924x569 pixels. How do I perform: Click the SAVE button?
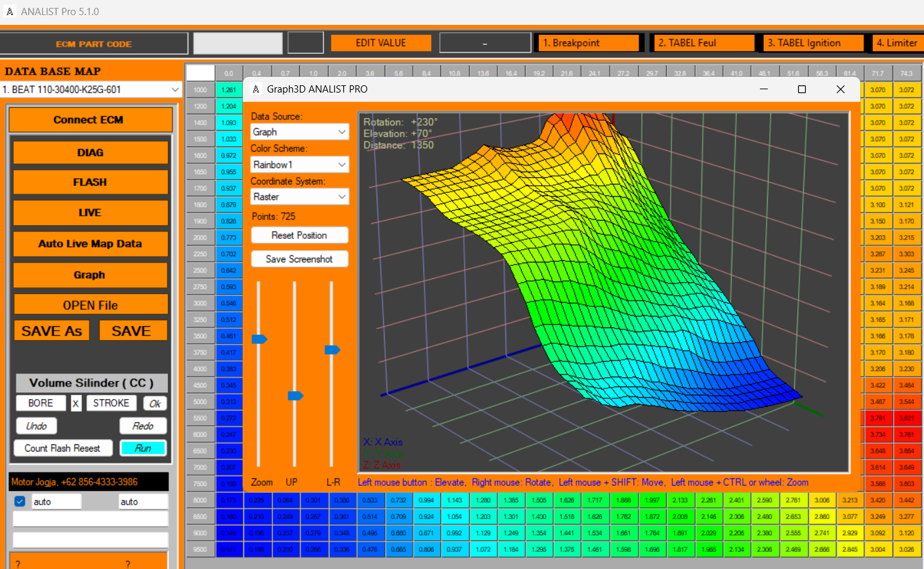[x=133, y=331]
